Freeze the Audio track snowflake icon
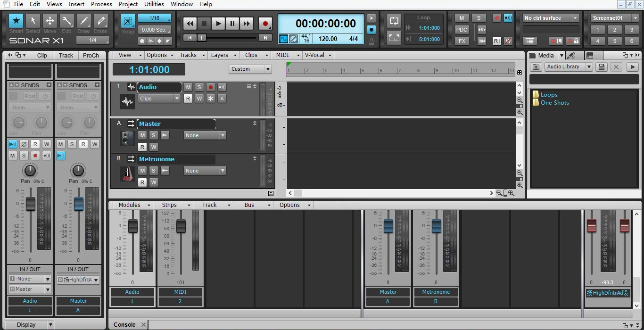 211,99
